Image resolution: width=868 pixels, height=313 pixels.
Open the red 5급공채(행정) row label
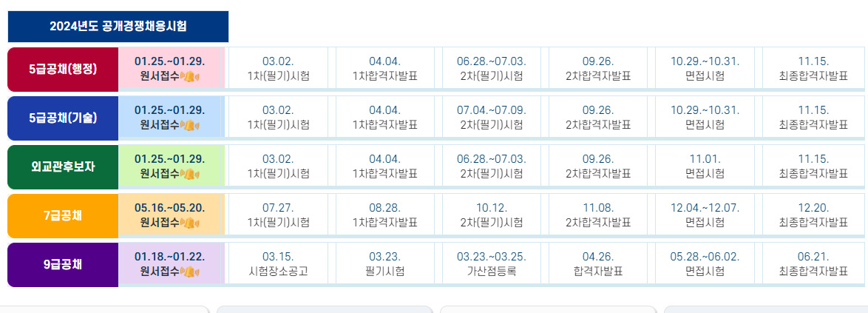(x=63, y=70)
